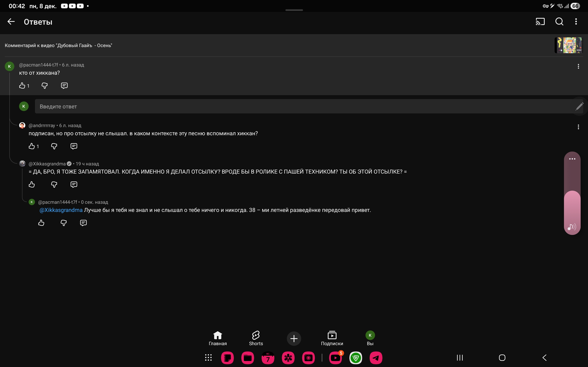Open the 'Дубовый Гаайъ - Осень' video thumbnail
This screenshot has width=588, height=367.
coord(568,45)
